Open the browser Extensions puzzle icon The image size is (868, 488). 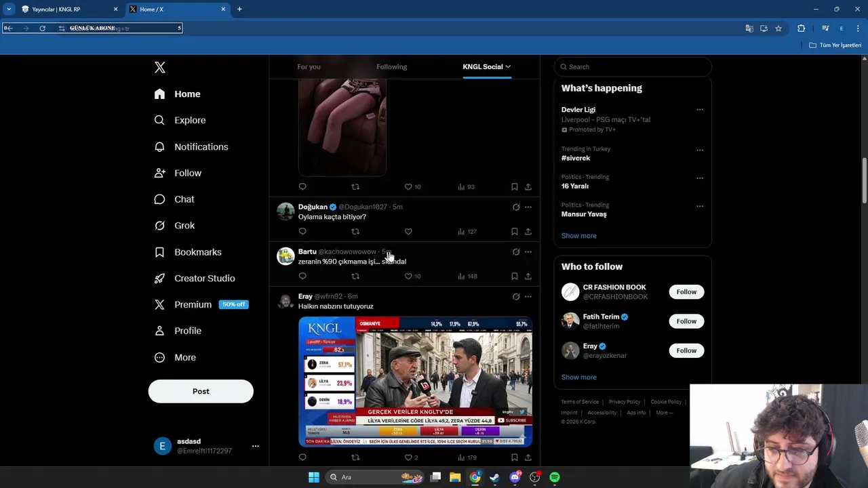[x=802, y=28]
